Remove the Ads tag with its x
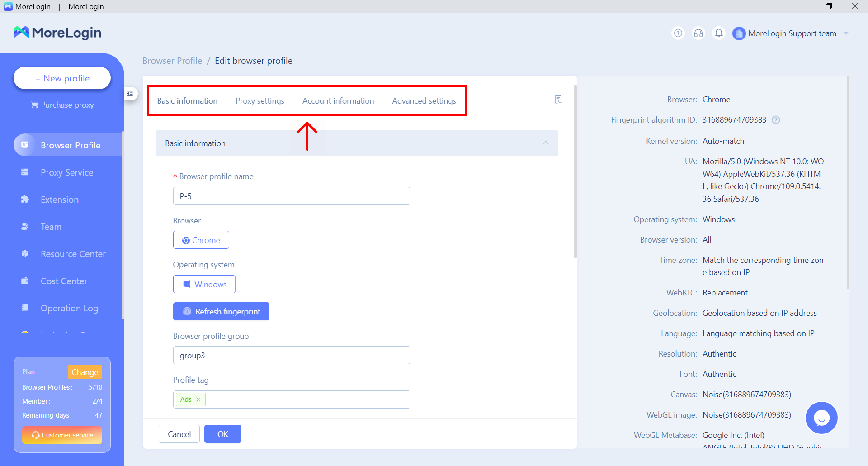Viewport: 868px width, 466px height. (198, 399)
